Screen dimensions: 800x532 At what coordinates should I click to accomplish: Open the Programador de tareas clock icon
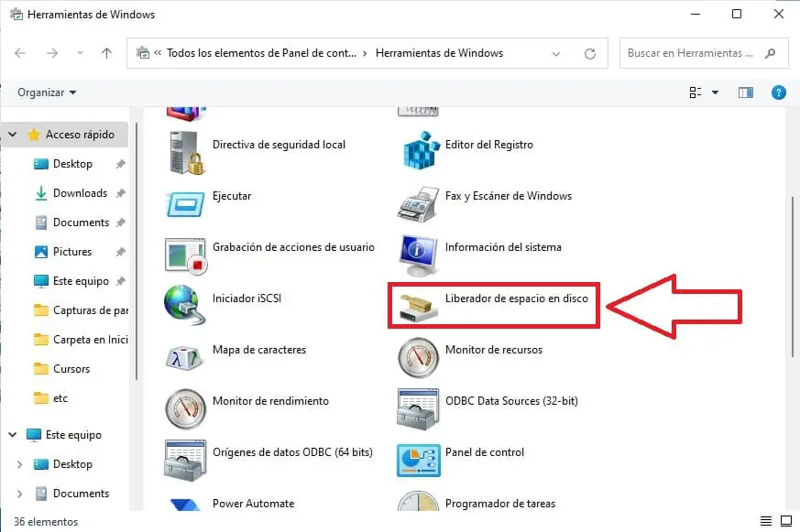point(419,501)
